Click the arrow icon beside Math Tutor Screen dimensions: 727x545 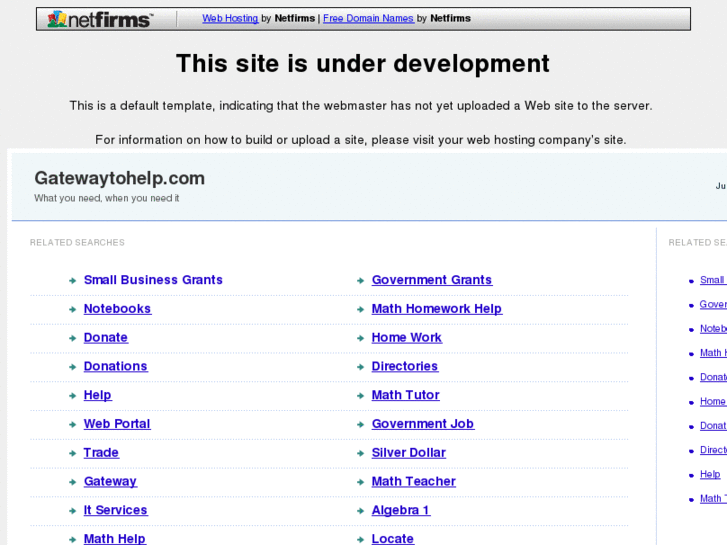(x=360, y=396)
